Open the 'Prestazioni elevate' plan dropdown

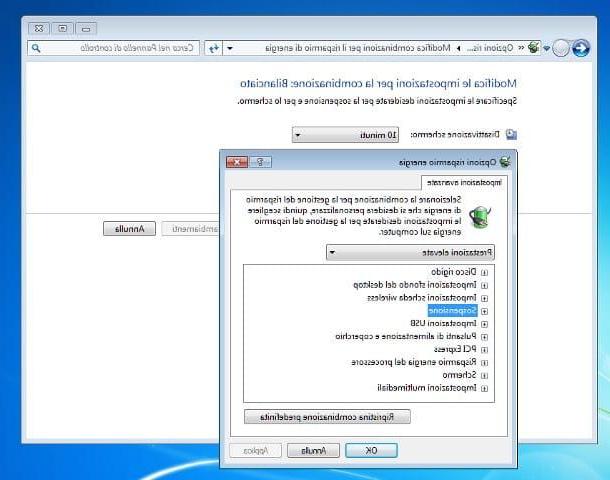point(410,252)
